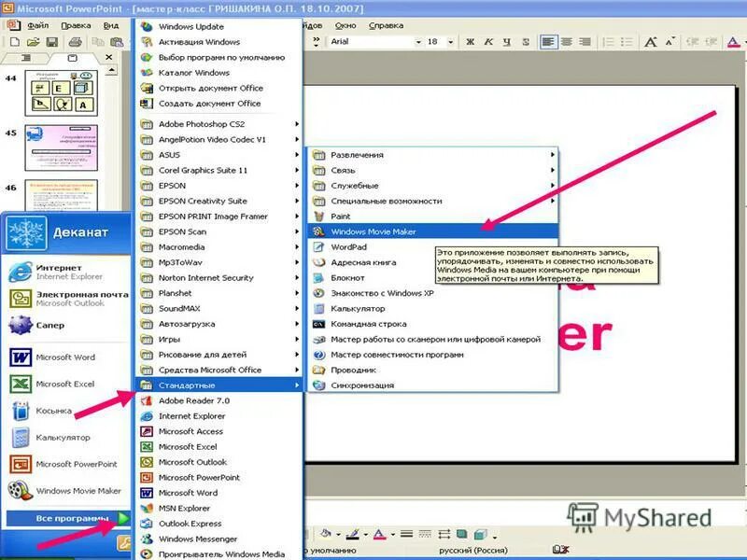Expand Развлечения submenu
747x560 pixels.
[432, 155]
